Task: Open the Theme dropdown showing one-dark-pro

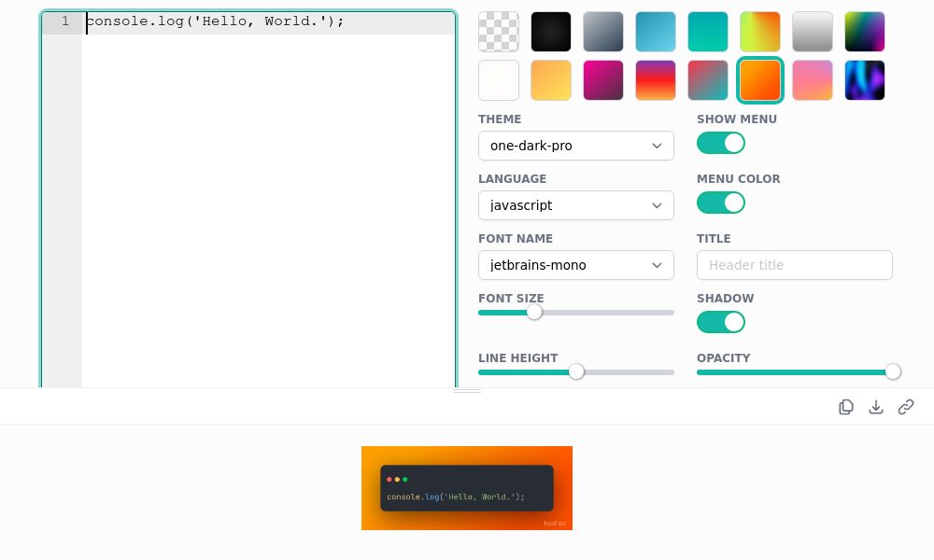Action: tap(576, 146)
